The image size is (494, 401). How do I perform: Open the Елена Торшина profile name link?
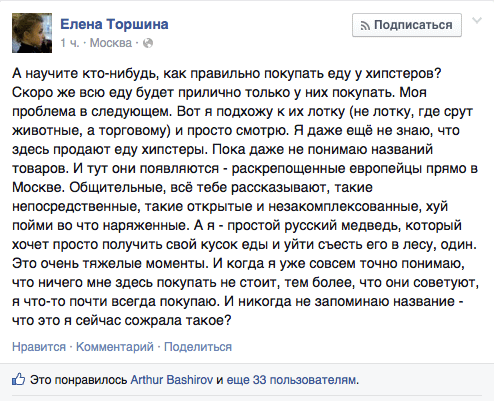pyautogui.click(x=114, y=24)
